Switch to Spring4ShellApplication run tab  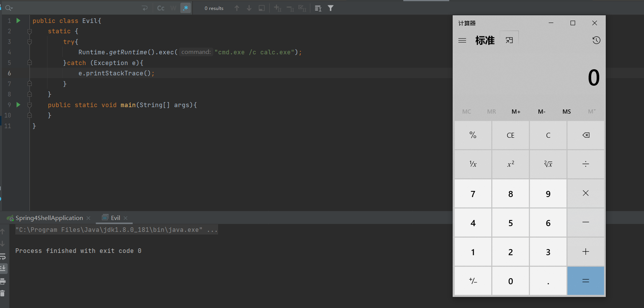[x=49, y=218]
